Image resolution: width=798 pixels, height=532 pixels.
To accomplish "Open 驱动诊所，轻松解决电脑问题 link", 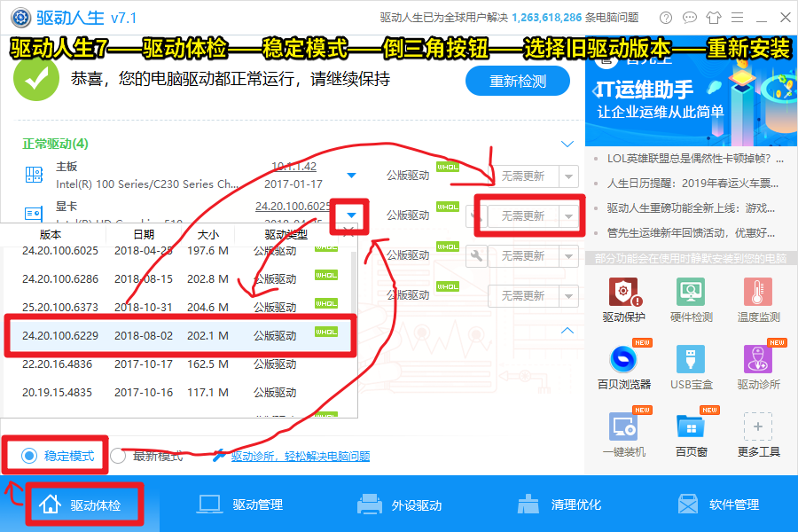I will (301, 456).
